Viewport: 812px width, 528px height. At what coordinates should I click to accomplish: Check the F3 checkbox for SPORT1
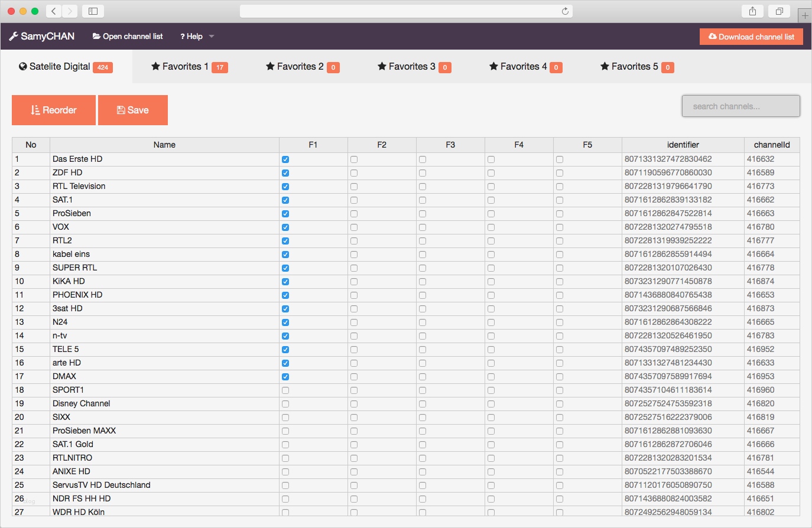point(422,390)
